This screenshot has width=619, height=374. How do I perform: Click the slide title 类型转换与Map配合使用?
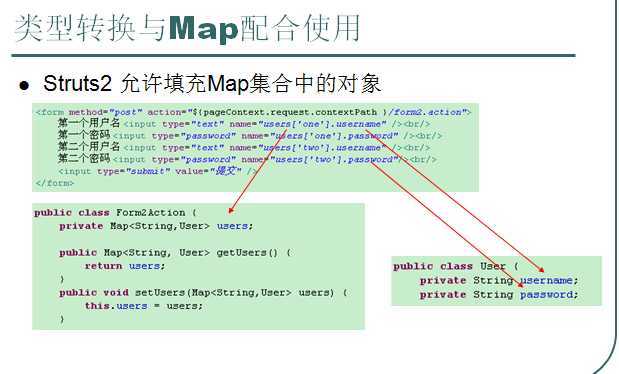(x=187, y=28)
